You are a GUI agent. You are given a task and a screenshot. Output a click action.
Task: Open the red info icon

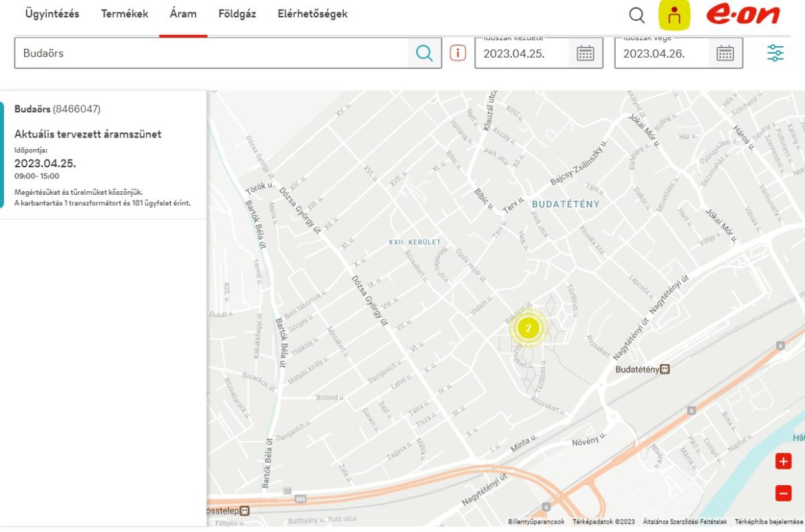(458, 53)
